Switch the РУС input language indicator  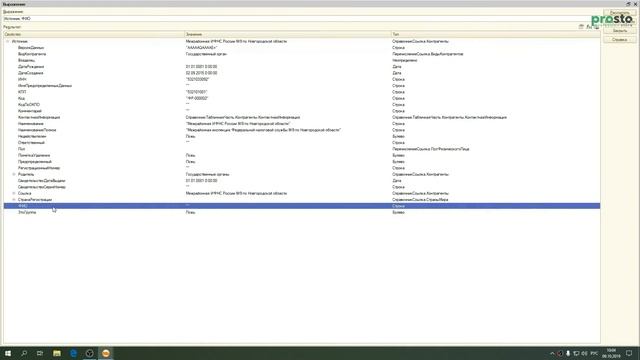pyautogui.click(x=594, y=353)
